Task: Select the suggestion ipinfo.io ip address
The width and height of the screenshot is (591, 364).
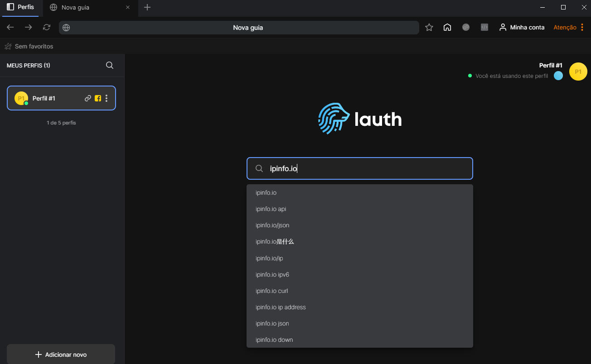Action: pos(360,307)
